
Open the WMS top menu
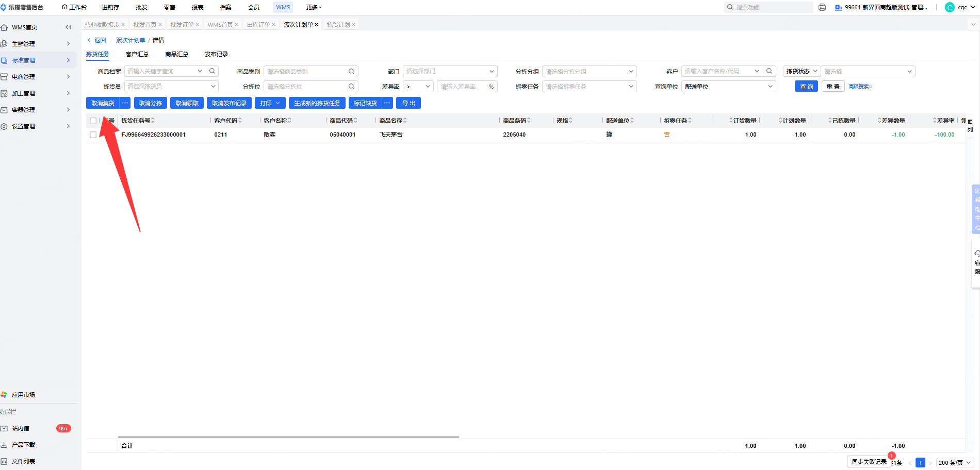(283, 7)
